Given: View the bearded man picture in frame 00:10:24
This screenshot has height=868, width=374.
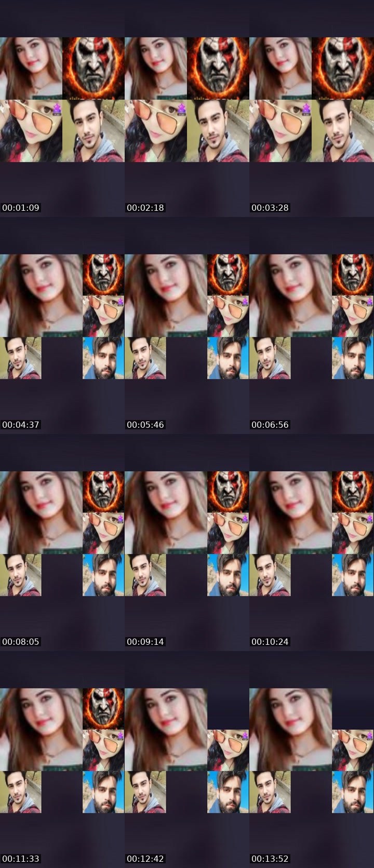Looking at the screenshot, I should (353, 575).
